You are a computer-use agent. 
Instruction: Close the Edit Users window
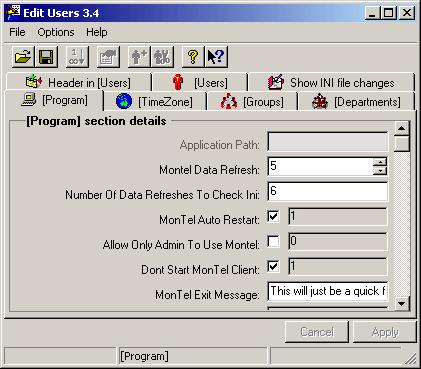pos(407,13)
